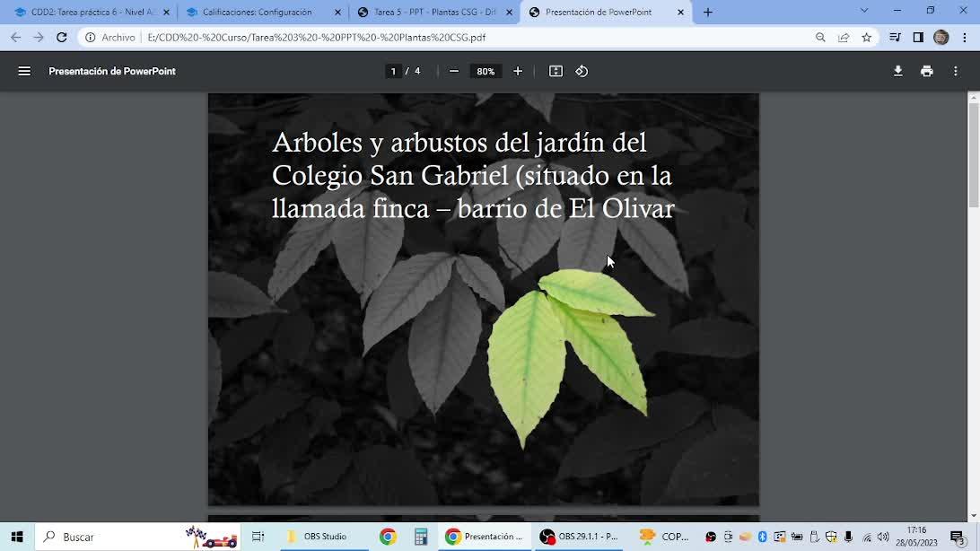Go forward with browser forward arrow

click(x=38, y=38)
